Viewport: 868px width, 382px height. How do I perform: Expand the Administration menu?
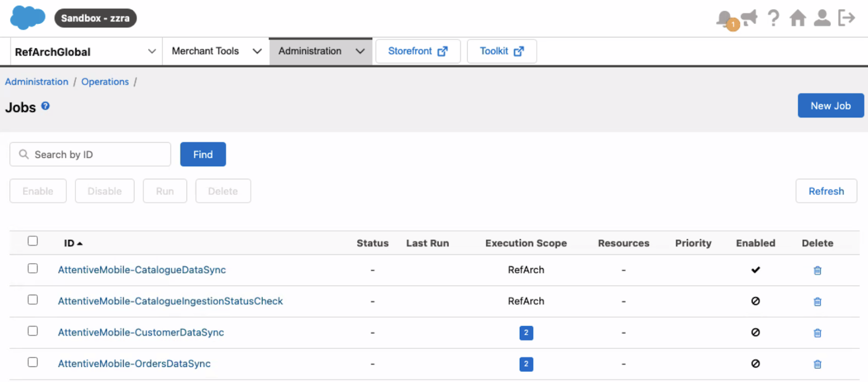[321, 51]
